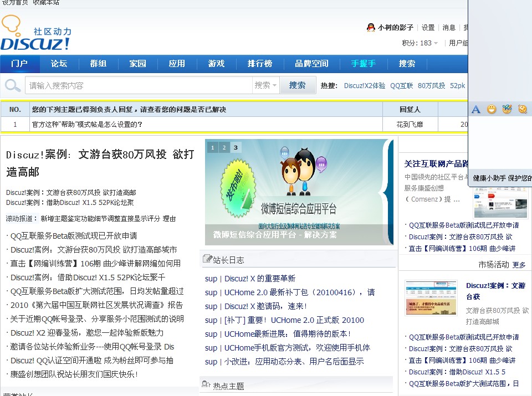Go to 门户 tab
This screenshot has width=532, height=396.
tap(20, 63)
